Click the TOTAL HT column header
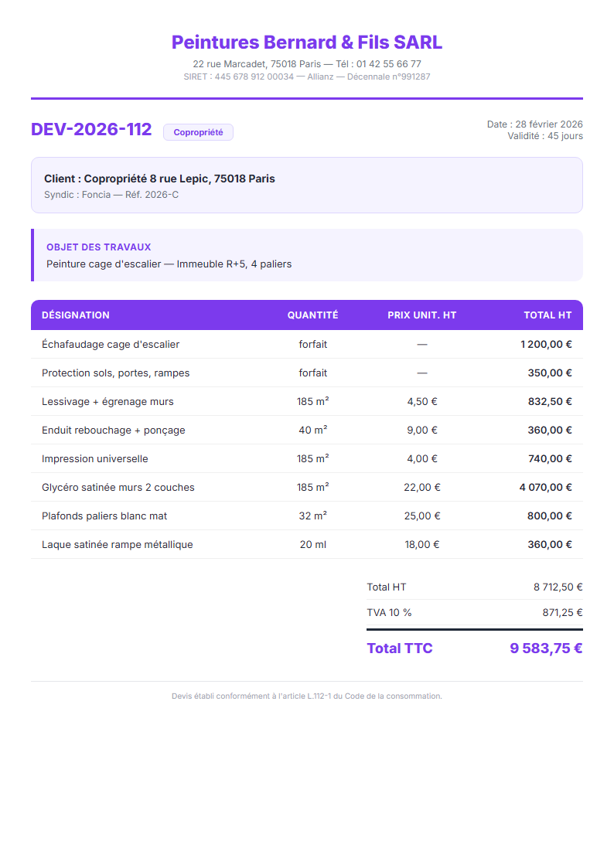Viewport: 614px width, 868px height. 547,315
